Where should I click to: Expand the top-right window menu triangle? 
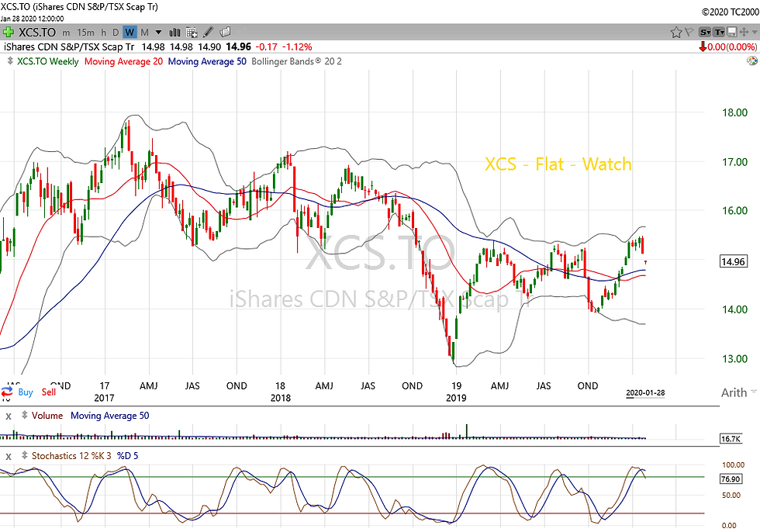[x=755, y=33]
